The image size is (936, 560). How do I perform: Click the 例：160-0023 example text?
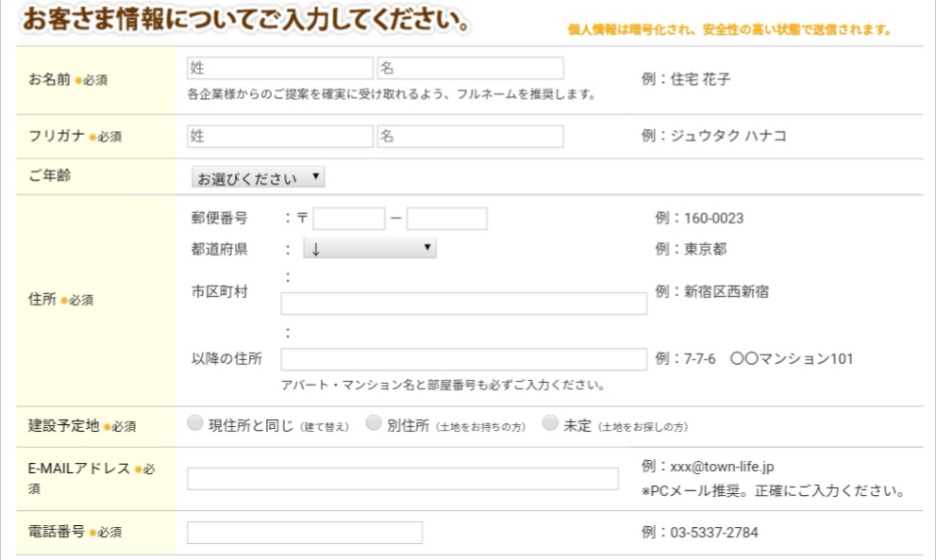pyautogui.click(x=699, y=218)
